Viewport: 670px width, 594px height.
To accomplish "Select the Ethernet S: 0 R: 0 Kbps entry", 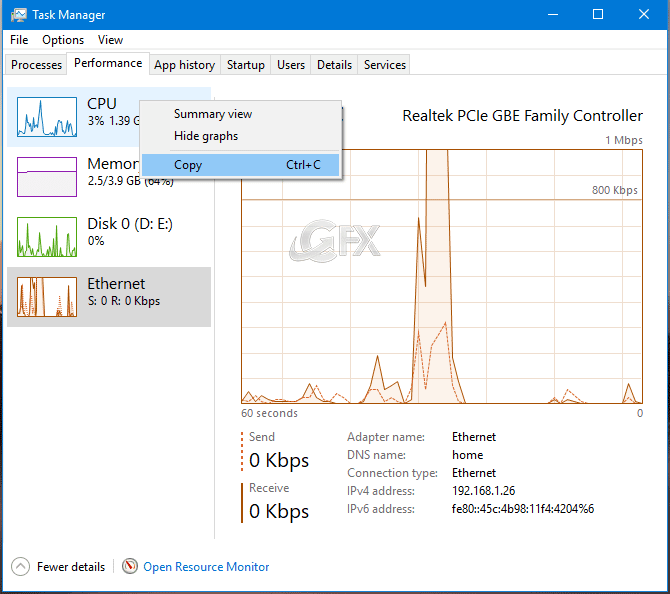I will (109, 297).
